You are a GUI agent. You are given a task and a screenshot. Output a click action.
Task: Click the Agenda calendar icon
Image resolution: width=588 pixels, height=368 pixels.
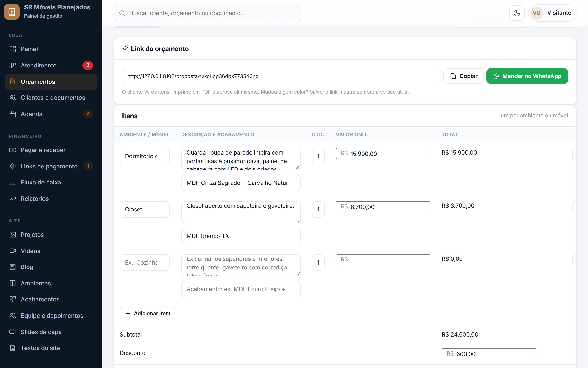pos(13,114)
